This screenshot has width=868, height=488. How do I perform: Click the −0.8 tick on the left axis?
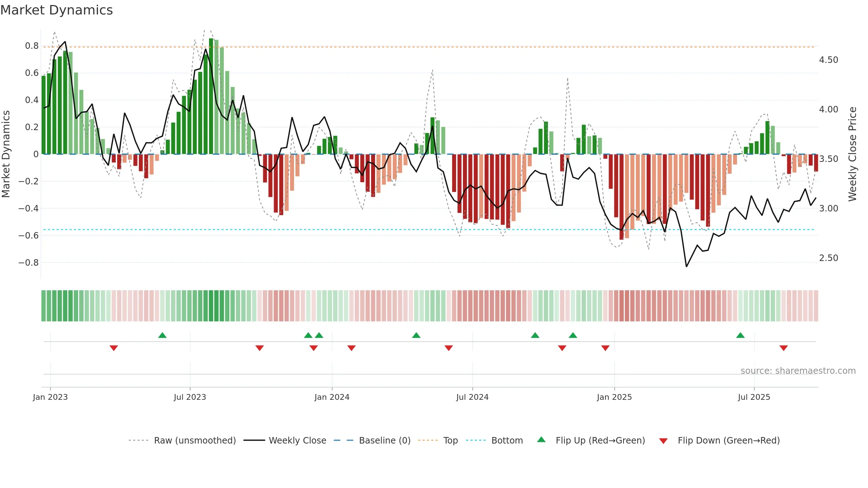click(x=29, y=262)
